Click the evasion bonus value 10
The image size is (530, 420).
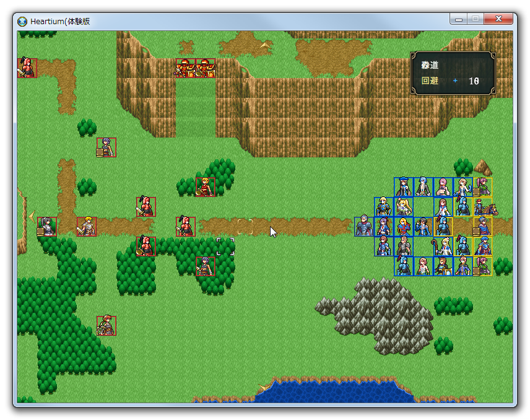tap(474, 81)
